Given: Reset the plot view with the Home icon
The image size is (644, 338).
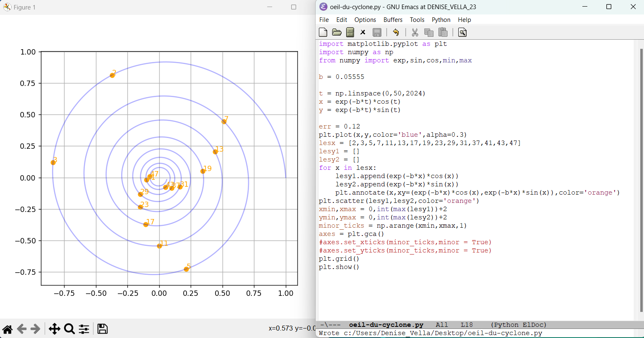Looking at the screenshot, I should 7,329.
